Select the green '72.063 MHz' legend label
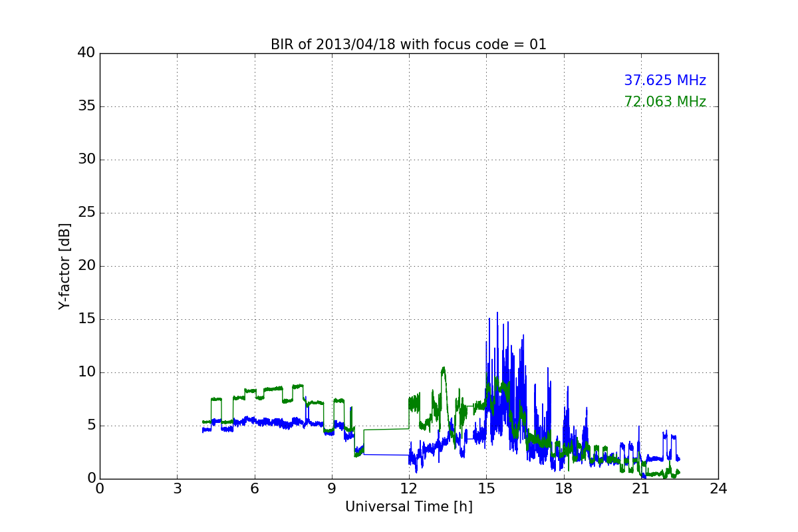The height and width of the screenshot is (532, 798). [665, 102]
